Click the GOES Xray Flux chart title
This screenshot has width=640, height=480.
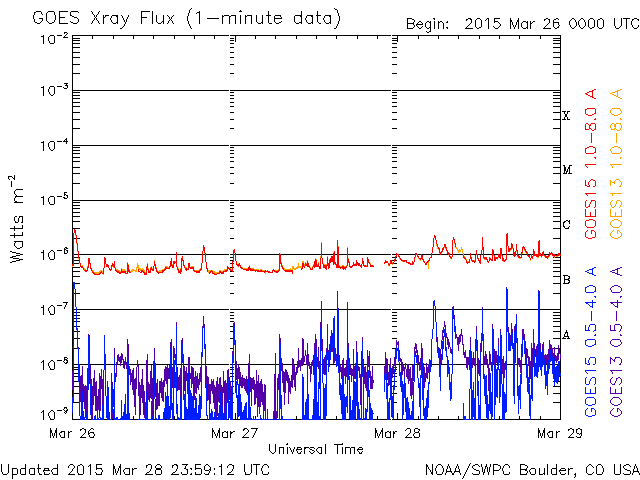tap(186, 18)
